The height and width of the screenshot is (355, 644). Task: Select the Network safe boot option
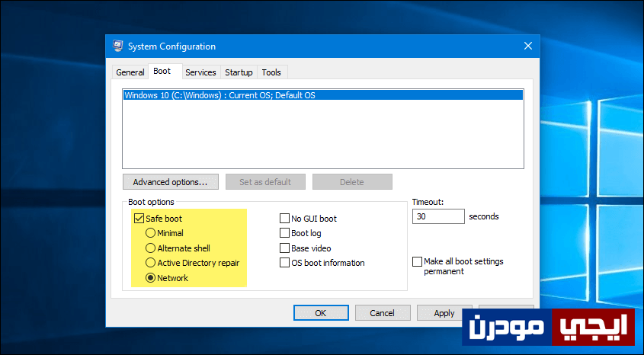pos(150,278)
